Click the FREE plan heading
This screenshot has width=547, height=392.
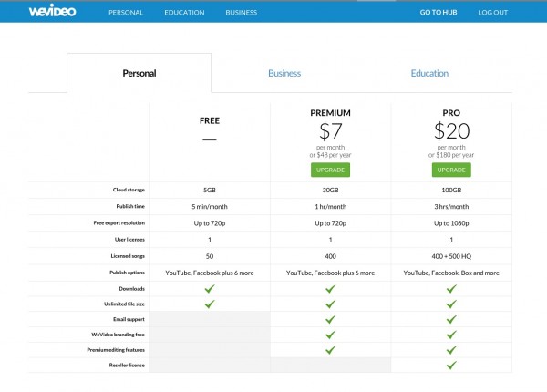210,120
